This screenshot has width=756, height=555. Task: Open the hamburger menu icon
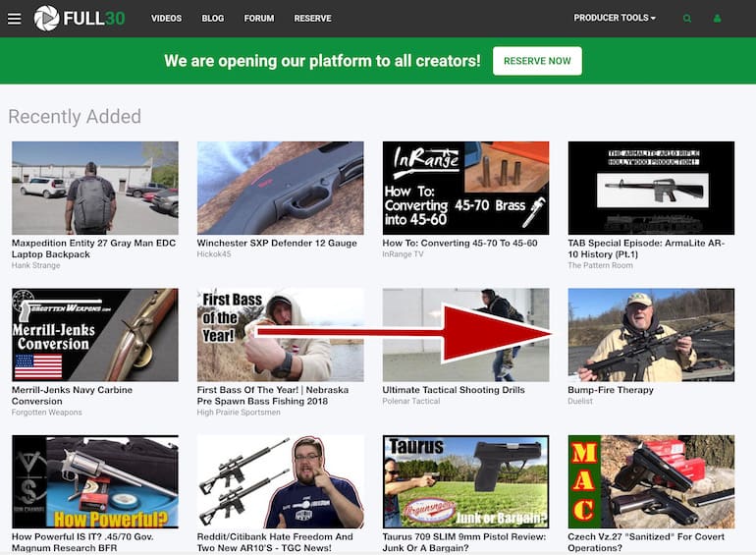[x=14, y=19]
